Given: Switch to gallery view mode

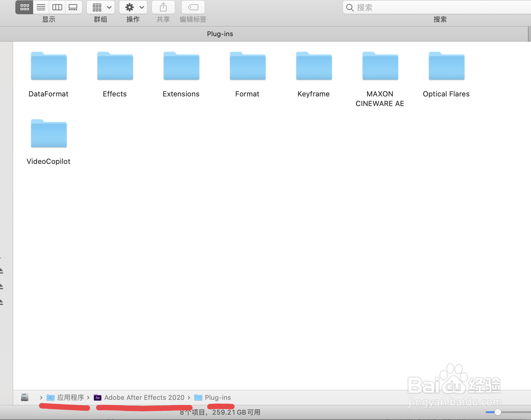Looking at the screenshot, I should click(73, 7).
